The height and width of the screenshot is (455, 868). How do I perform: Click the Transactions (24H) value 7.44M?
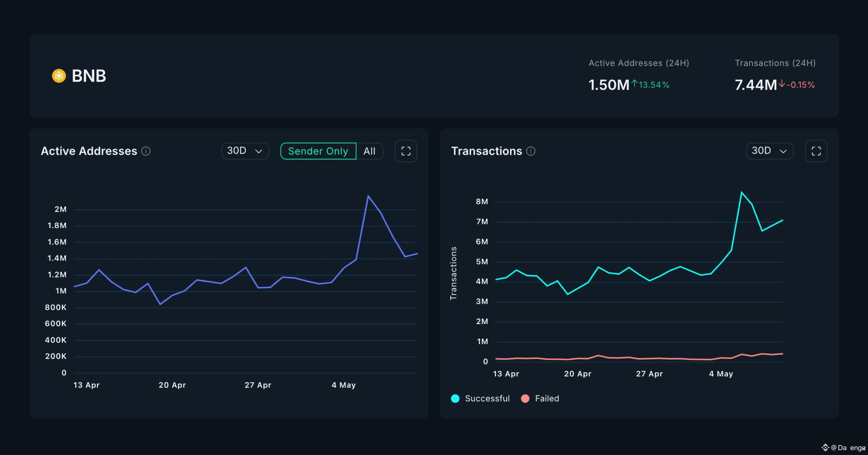coord(756,85)
